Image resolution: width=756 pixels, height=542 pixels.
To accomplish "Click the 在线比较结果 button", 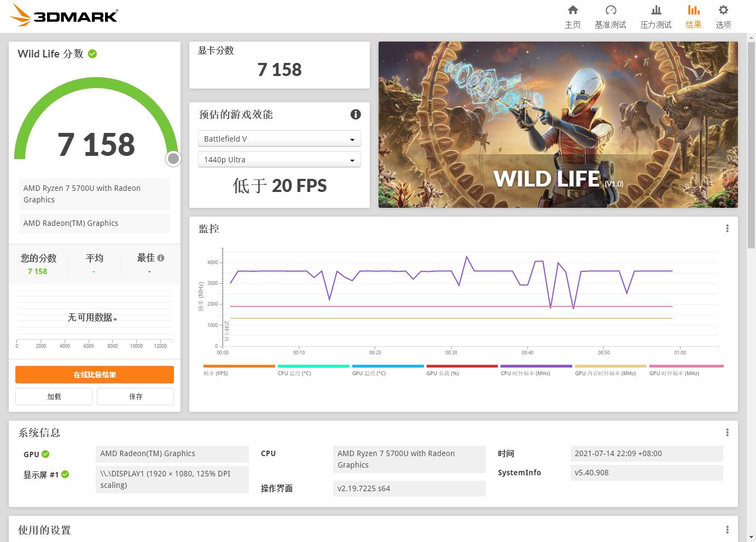I will (x=94, y=374).
